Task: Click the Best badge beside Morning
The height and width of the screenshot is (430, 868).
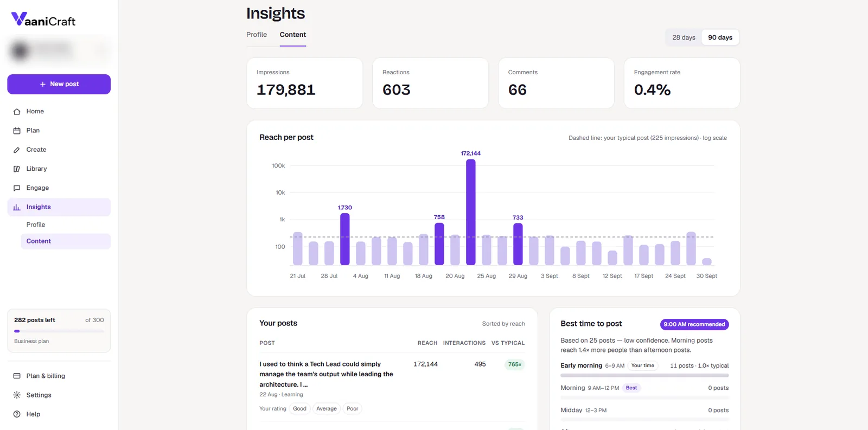Action: pos(631,388)
